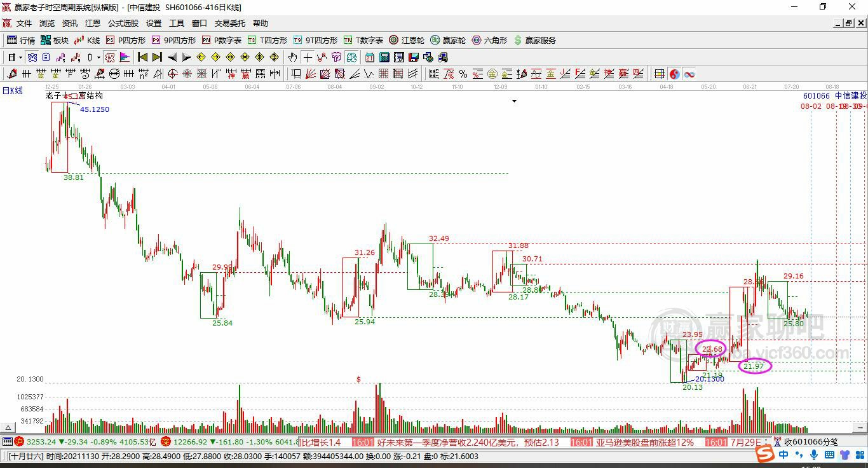Screen dimensions: 868x468
Task: Jump to first bar with skip-start icon
Action: [143, 57]
